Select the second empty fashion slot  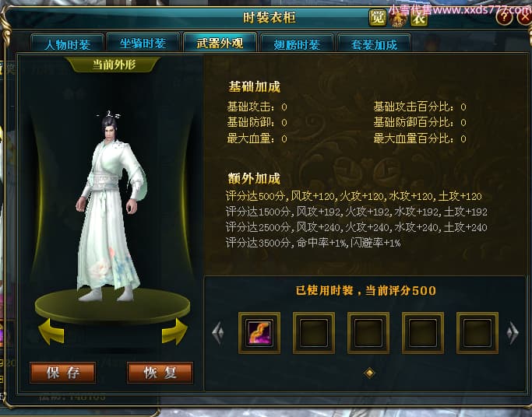click(x=368, y=333)
